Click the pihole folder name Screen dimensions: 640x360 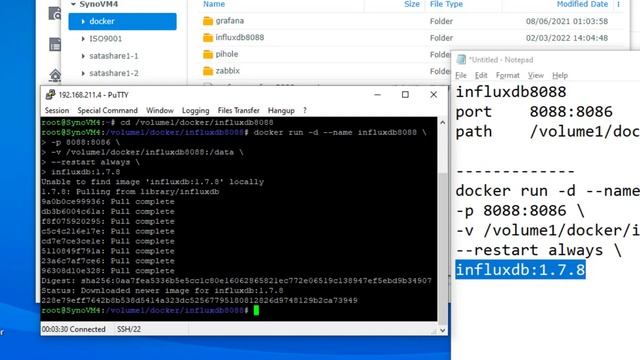tap(227, 54)
